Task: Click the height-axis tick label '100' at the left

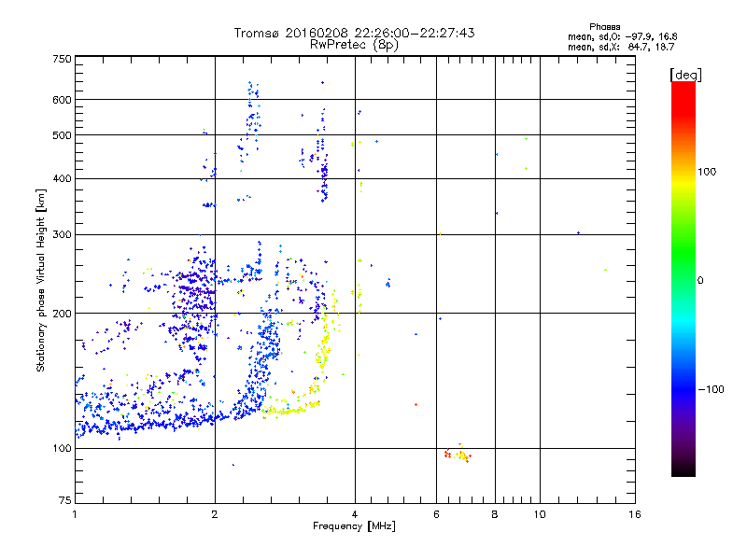Action: (62, 449)
